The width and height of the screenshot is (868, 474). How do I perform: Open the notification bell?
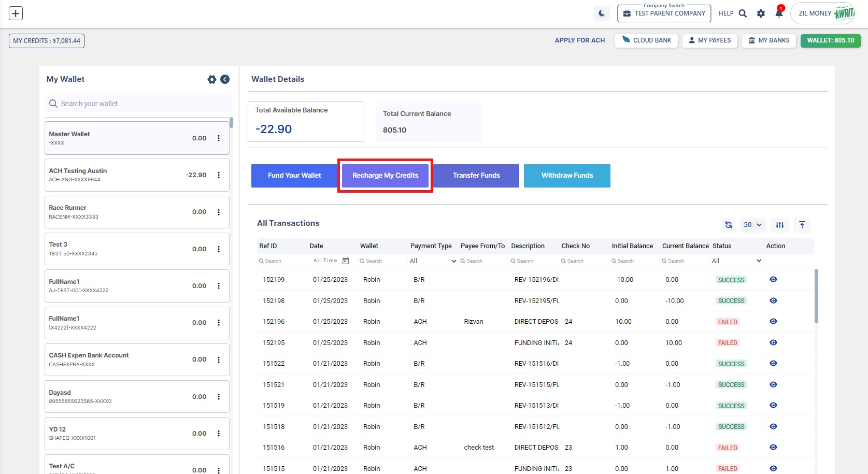pos(778,13)
